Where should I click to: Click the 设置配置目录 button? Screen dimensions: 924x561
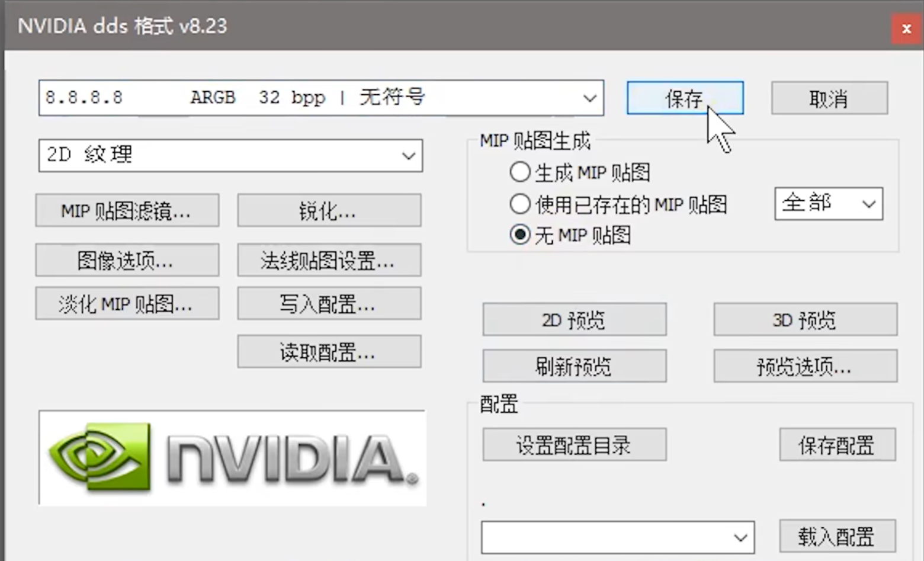tap(575, 445)
